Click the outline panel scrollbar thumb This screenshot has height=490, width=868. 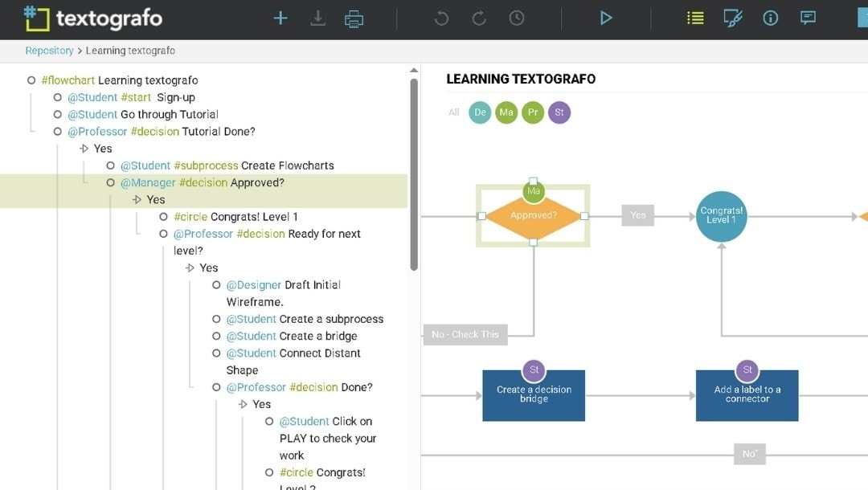414,175
